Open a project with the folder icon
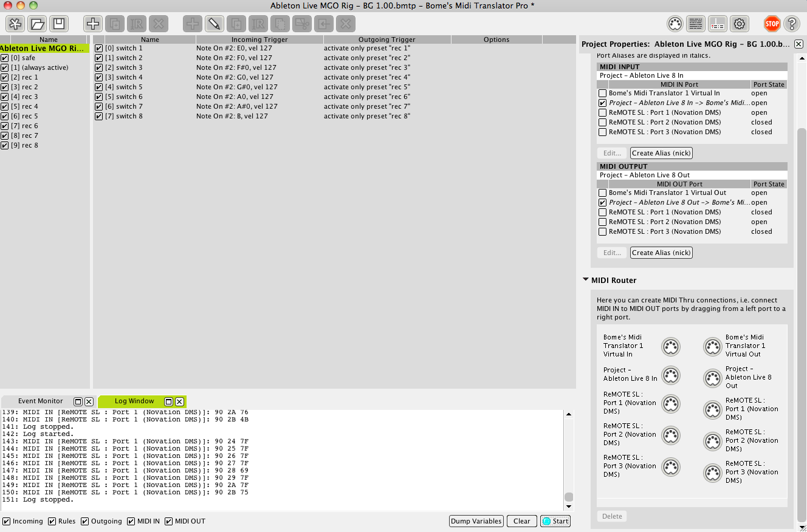The height and width of the screenshot is (532, 807). click(x=37, y=24)
